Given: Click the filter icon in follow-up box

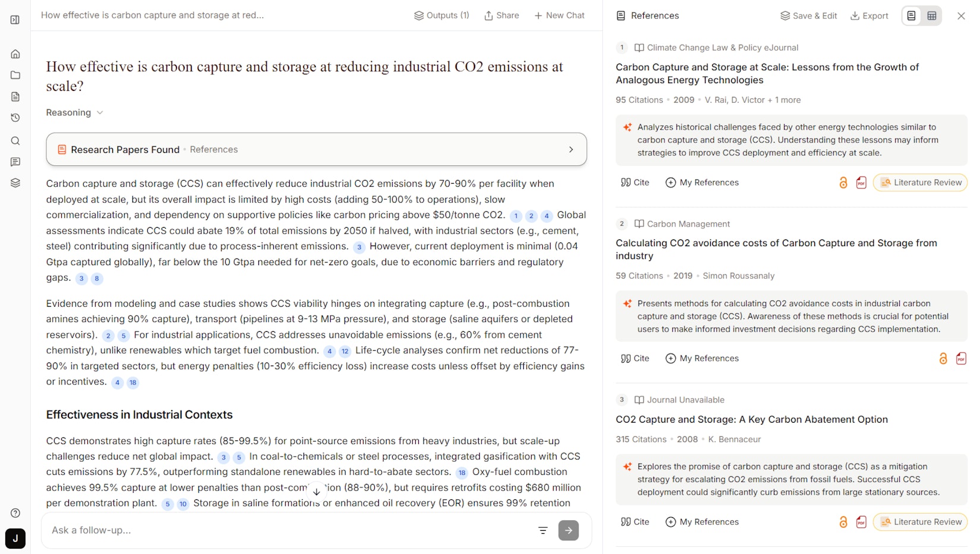Looking at the screenshot, I should tap(543, 530).
